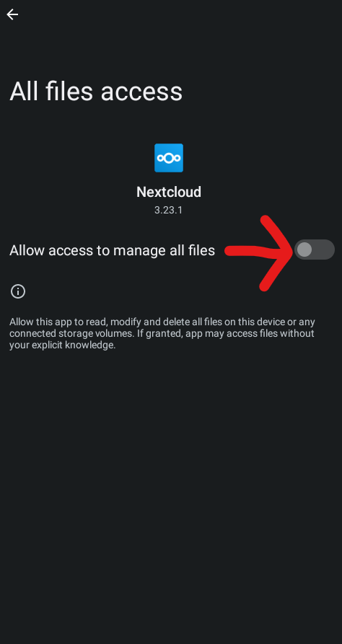Tap the blue Nextcloud app icon
342x644 pixels.
point(169,158)
